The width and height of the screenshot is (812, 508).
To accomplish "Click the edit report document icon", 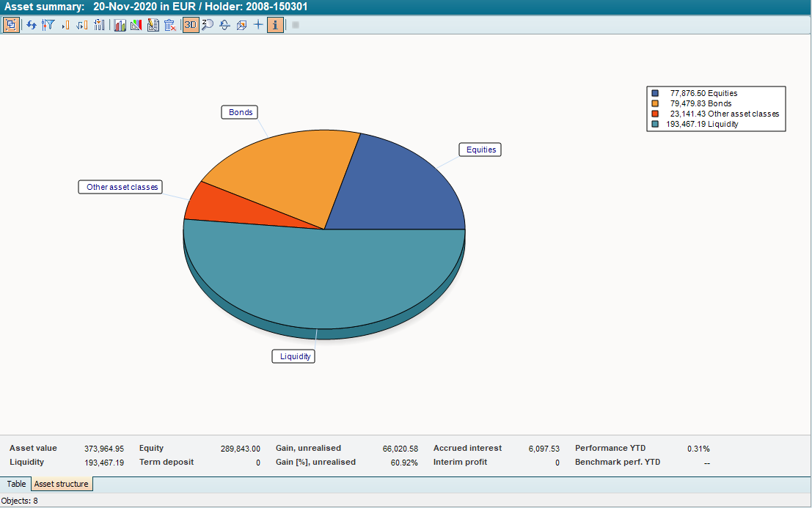I will (x=153, y=25).
